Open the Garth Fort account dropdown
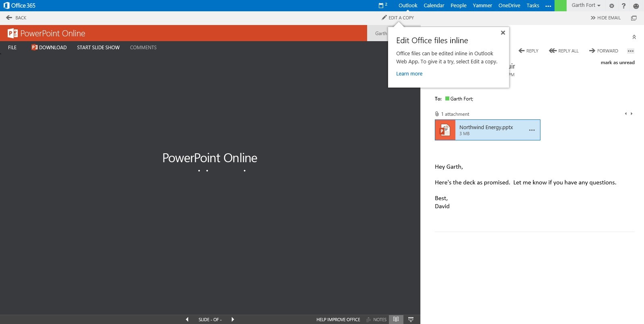This screenshot has width=644, height=324. (586, 5)
